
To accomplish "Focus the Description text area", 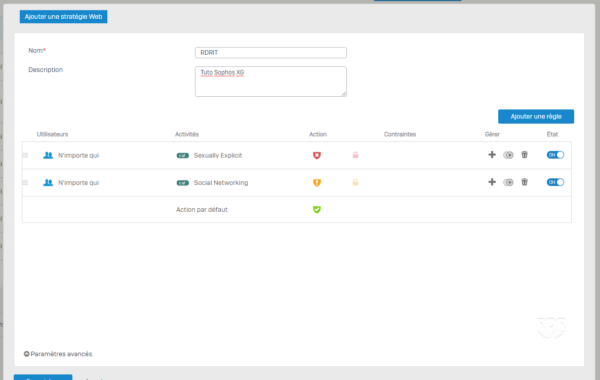I will (271, 81).
